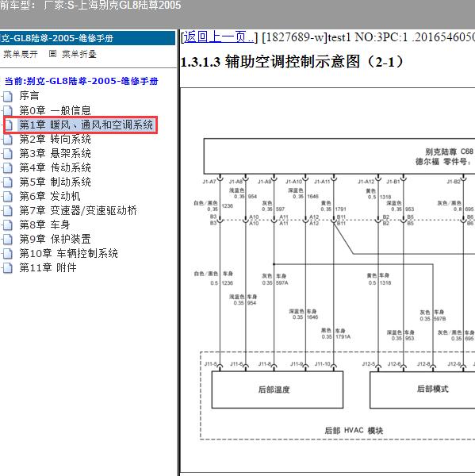475x476 pixels.
Task: Open 第6章 发动机 chapter
Action: tap(50, 196)
